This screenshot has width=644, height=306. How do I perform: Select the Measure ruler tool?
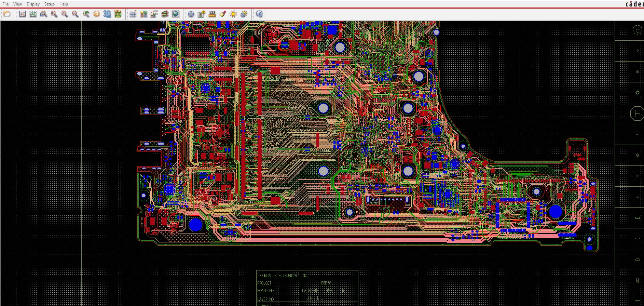pos(212,14)
